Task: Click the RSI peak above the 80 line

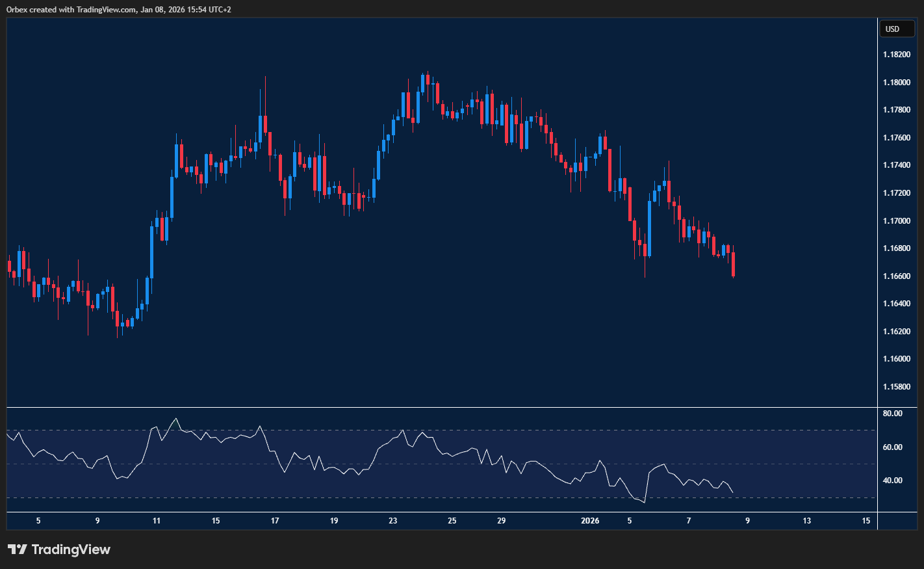Action: coord(175,419)
